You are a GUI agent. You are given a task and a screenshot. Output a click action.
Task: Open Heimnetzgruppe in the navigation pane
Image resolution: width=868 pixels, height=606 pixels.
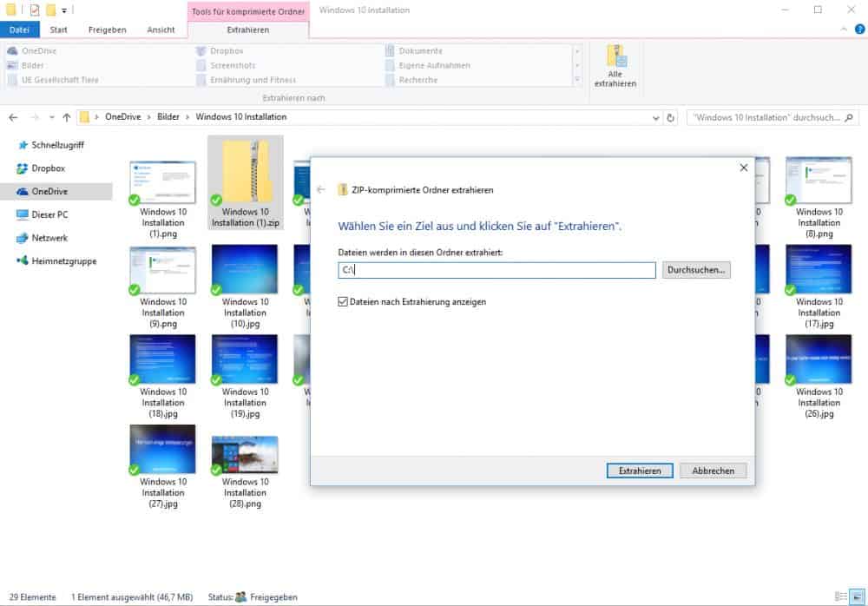click(x=56, y=261)
